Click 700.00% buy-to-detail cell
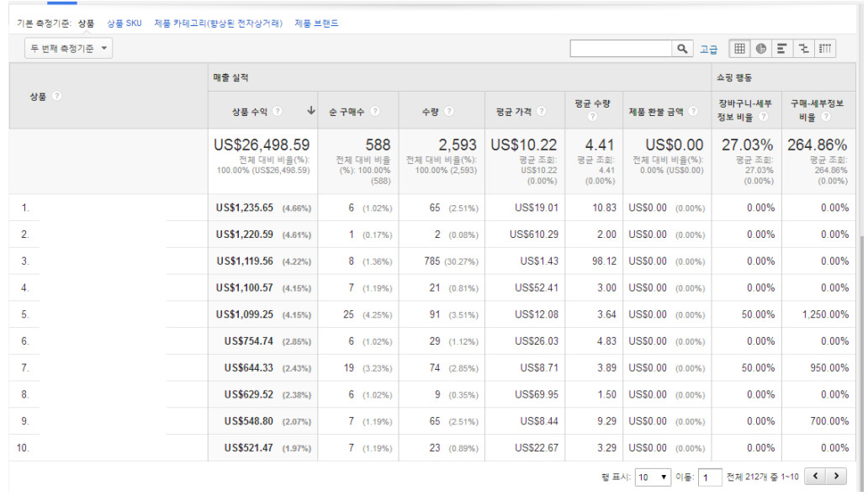The height and width of the screenshot is (496, 868). pos(829,420)
